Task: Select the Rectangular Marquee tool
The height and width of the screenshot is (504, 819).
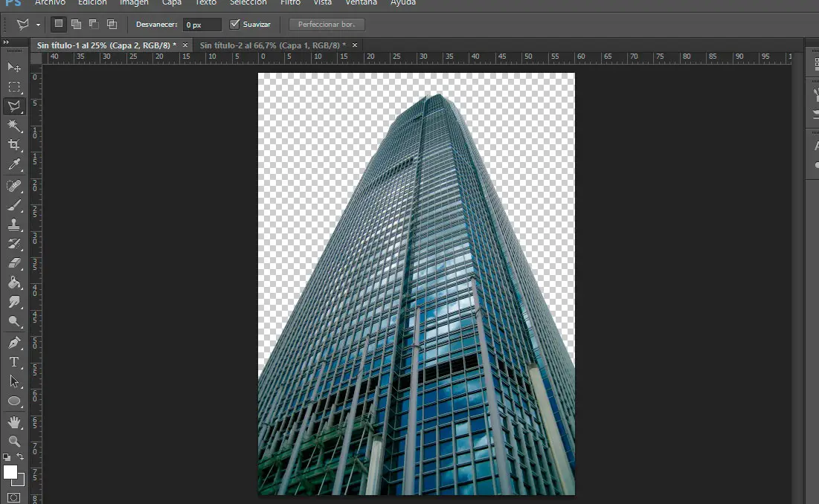Action: tap(14, 87)
